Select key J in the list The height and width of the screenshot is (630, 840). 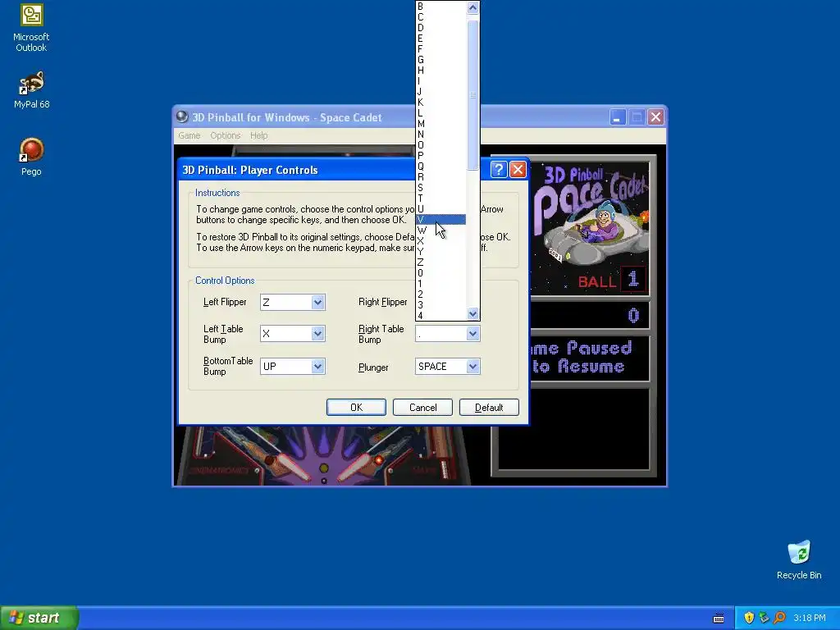(x=441, y=92)
